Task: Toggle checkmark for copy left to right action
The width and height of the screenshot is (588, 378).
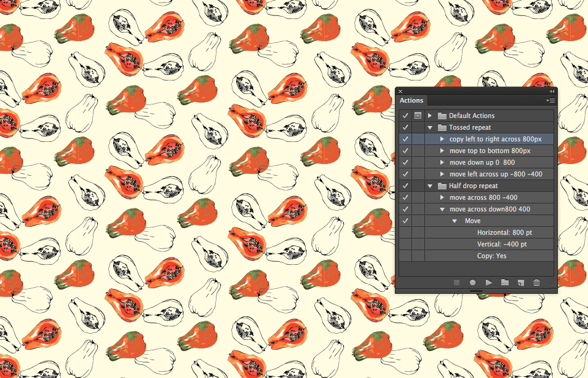Action: pos(405,139)
